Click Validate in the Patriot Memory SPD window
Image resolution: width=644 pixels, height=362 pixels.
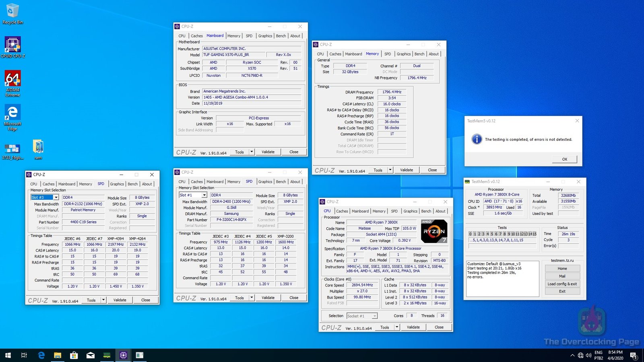click(120, 300)
